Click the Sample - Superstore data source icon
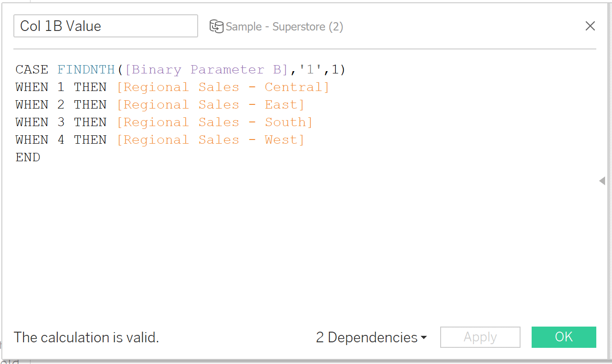612x364 pixels. pyautogui.click(x=216, y=26)
